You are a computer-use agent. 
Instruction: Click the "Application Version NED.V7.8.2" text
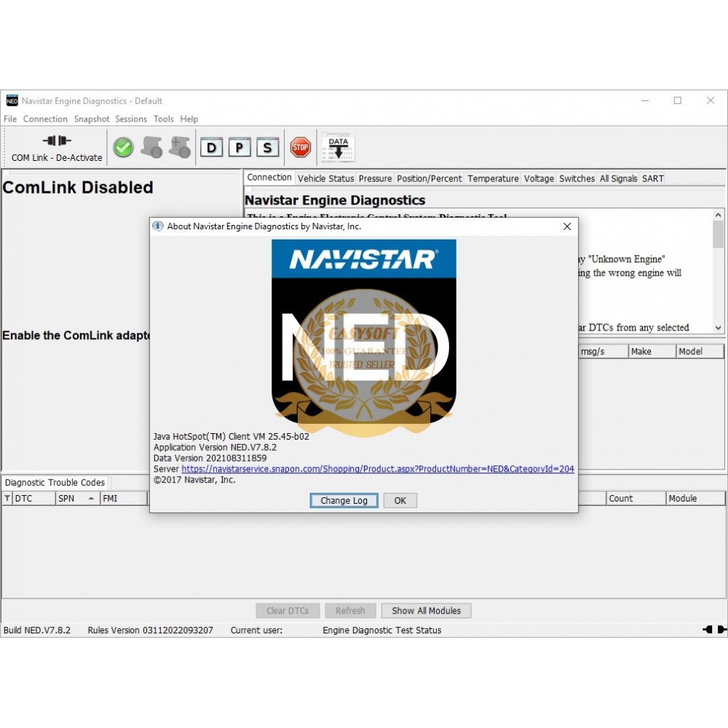(215, 448)
